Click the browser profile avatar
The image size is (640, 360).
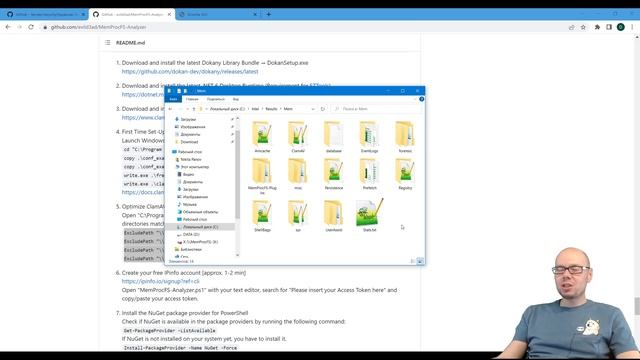coord(620,27)
